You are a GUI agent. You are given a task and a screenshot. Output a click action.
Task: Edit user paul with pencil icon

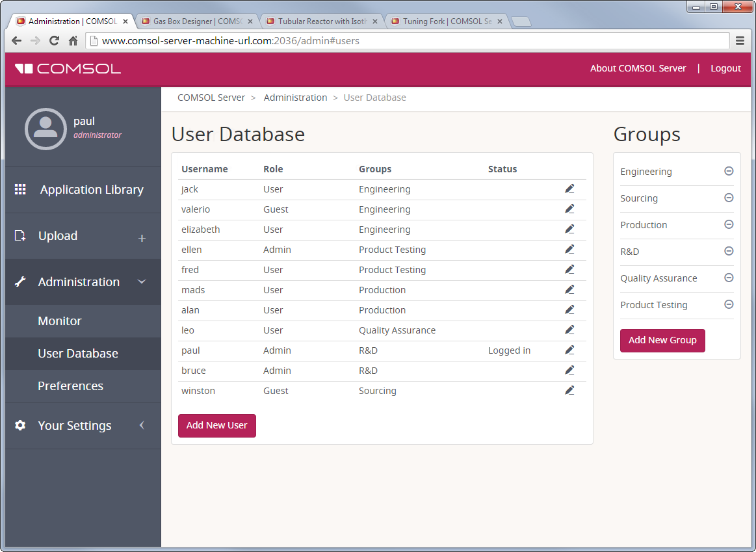tap(569, 350)
